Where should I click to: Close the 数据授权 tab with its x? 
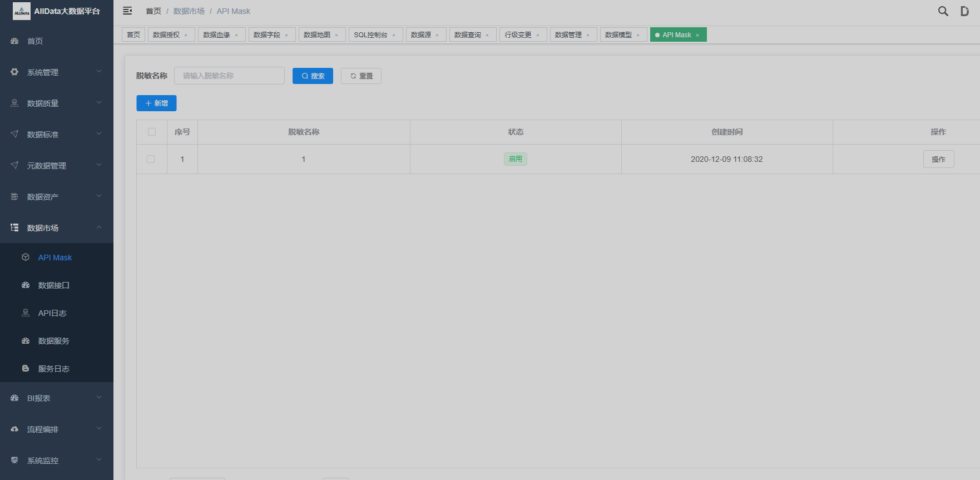(x=186, y=35)
